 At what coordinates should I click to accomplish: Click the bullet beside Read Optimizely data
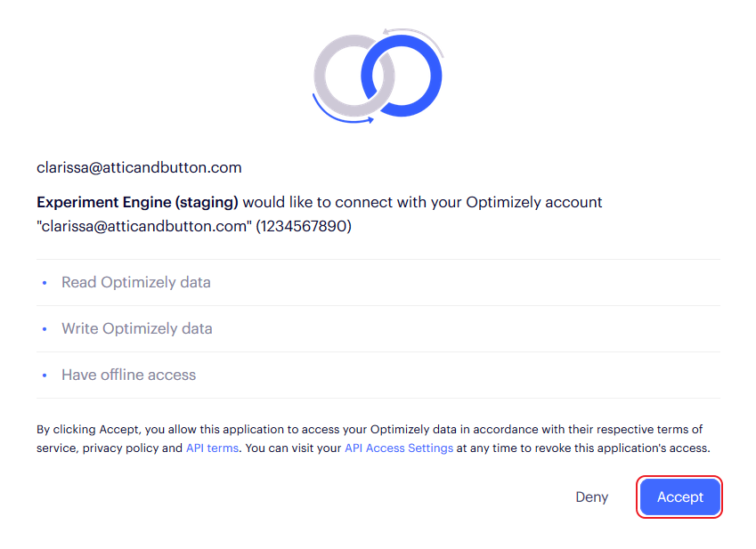(x=45, y=283)
